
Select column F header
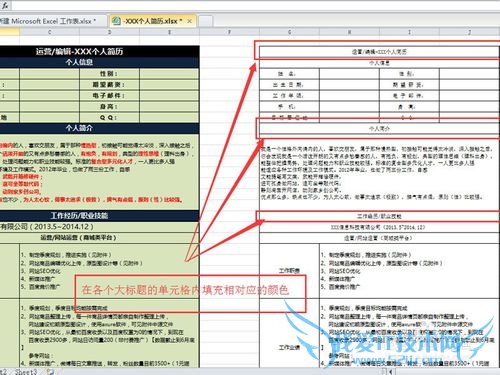tap(229, 32)
